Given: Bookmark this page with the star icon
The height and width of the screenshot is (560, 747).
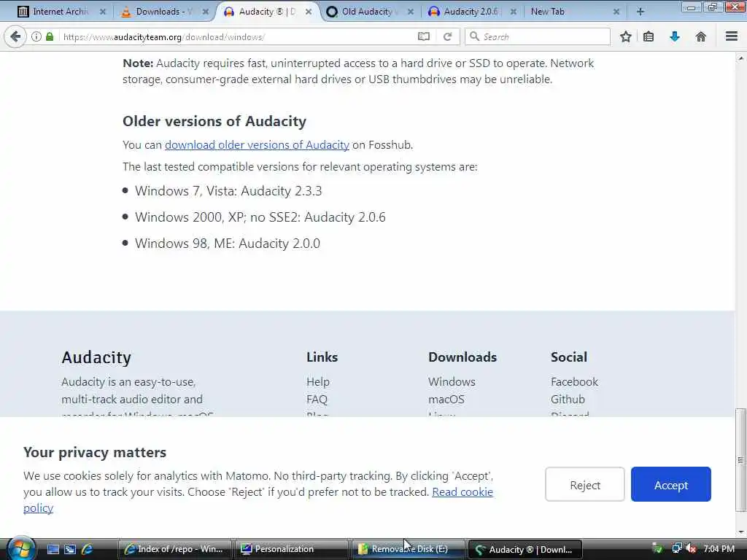Looking at the screenshot, I should coord(625,36).
